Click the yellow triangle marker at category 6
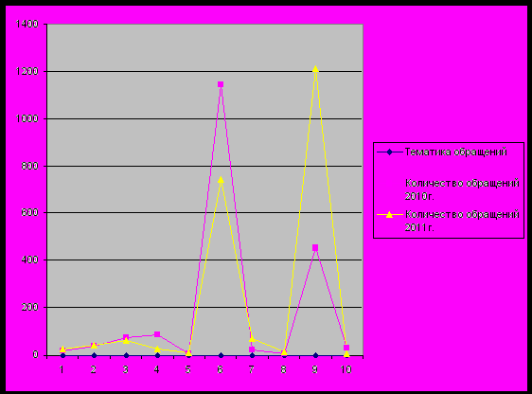 (221, 180)
